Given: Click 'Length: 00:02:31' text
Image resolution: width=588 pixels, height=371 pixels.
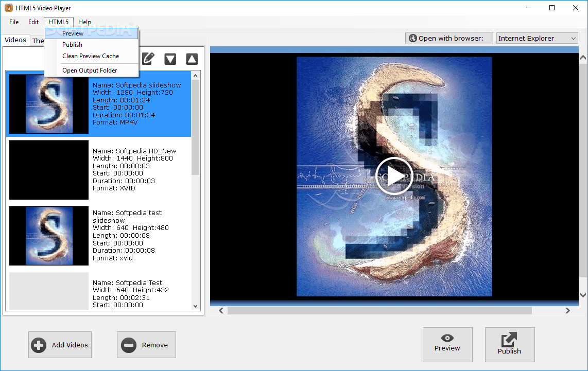Looking at the screenshot, I should tap(121, 297).
